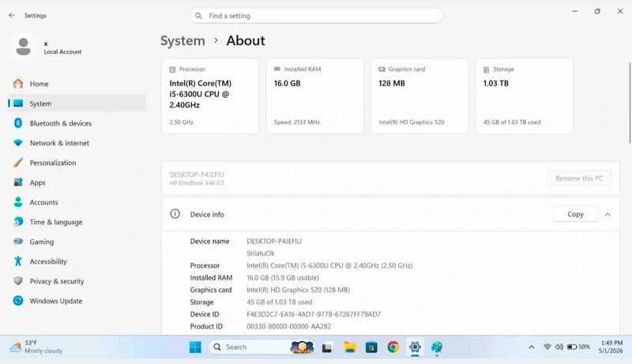
Task: Click the Device info circle icon
Action: pyautogui.click(x=175, y=214)
